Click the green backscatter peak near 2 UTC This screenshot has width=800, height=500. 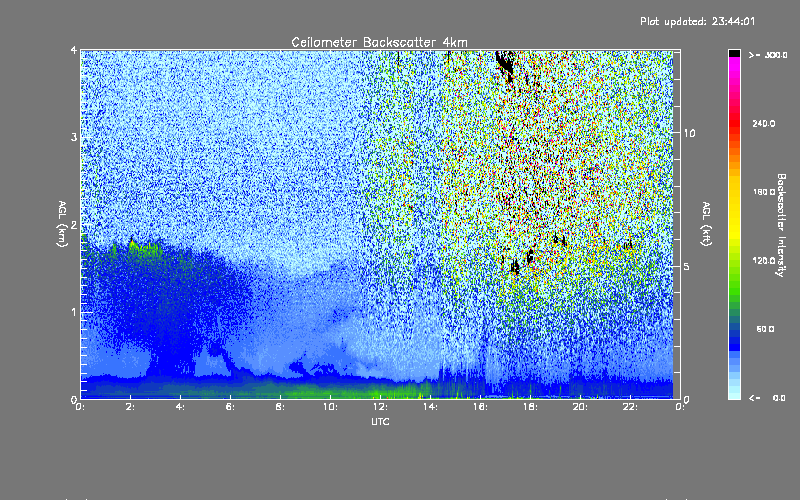[143, 247]
